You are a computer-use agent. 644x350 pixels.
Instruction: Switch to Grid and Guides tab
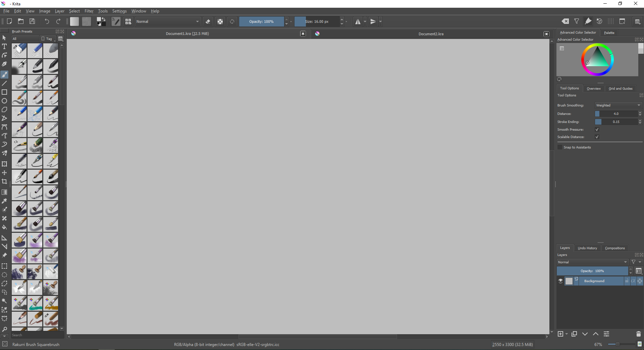pyautogui.click(x=621, y=89)
